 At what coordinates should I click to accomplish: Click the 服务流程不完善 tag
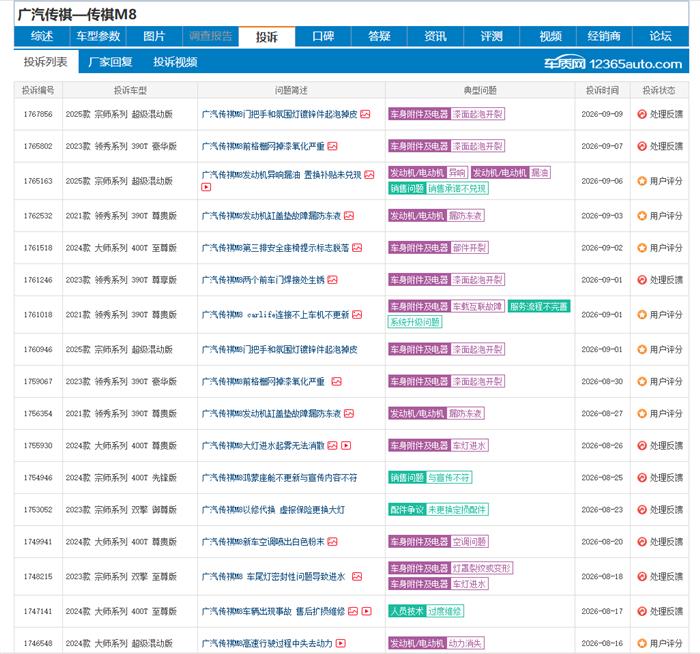[539, 306]
